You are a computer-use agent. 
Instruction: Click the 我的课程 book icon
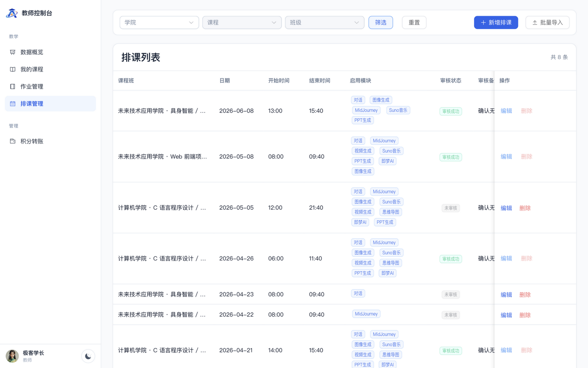[13, 70]
